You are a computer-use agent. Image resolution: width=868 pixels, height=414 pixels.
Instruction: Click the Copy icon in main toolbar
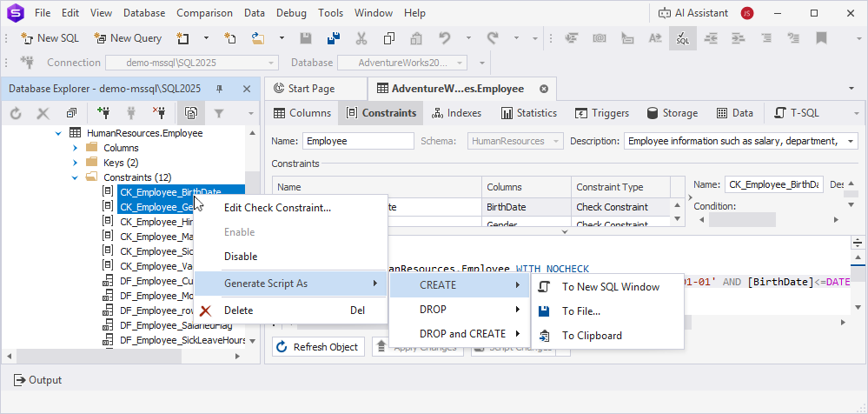388,38
